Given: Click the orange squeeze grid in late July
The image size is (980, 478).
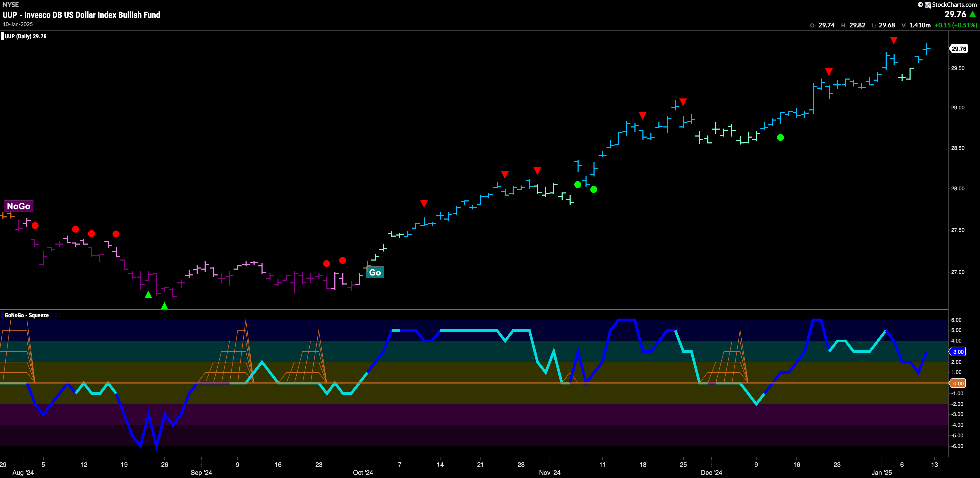Looking at the screenshot, I should [17, 351].
